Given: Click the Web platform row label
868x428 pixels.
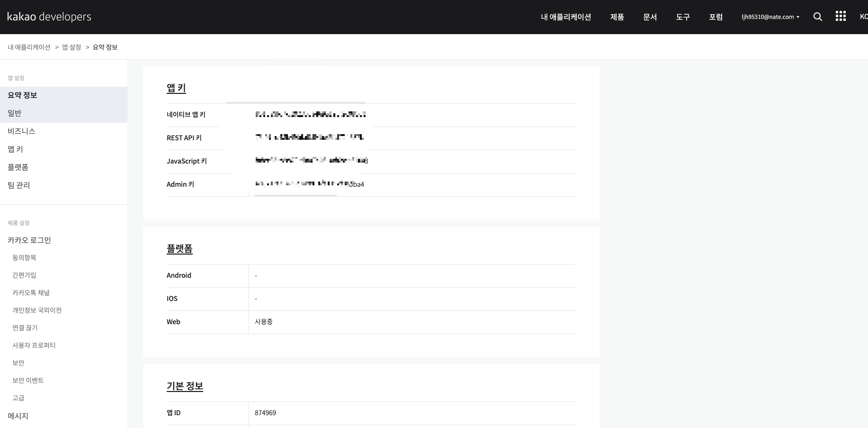Looking at the screenshot, I should point(173,322).
